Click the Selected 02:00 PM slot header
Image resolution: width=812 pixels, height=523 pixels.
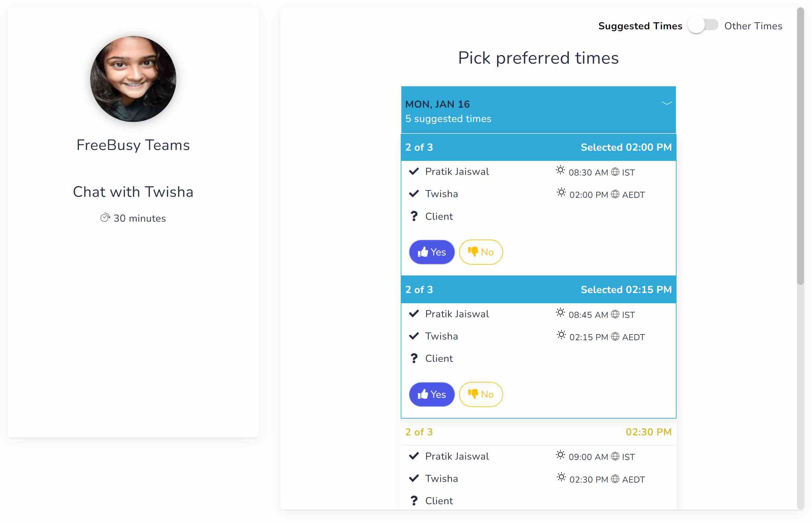(538, 147)
